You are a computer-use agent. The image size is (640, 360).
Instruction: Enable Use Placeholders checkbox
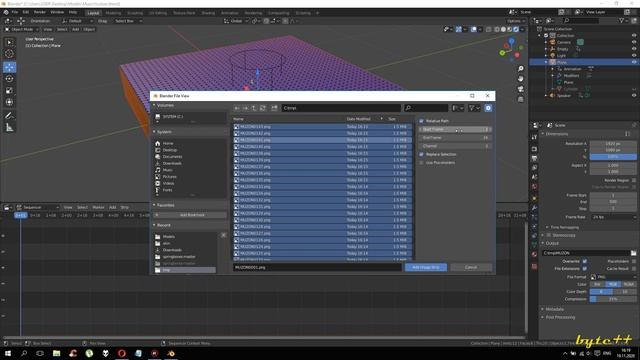click(422, 162)
